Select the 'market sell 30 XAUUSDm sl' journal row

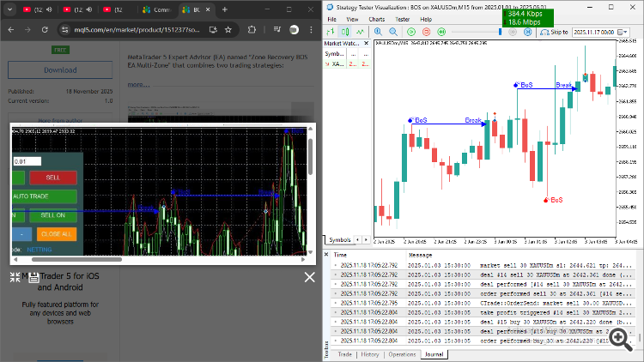tap(483, 266)
